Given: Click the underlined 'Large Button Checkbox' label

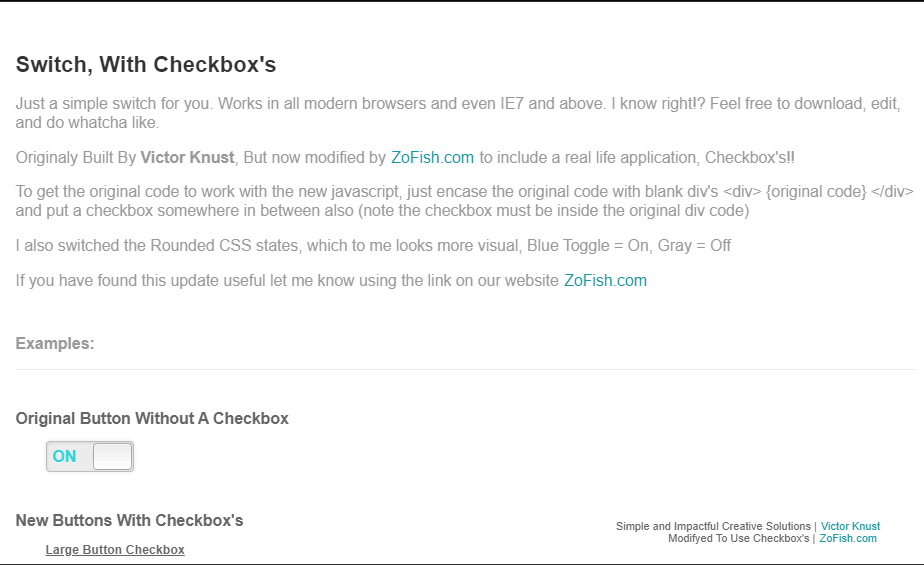Looking at the screenshot, I should click(115, 550).
